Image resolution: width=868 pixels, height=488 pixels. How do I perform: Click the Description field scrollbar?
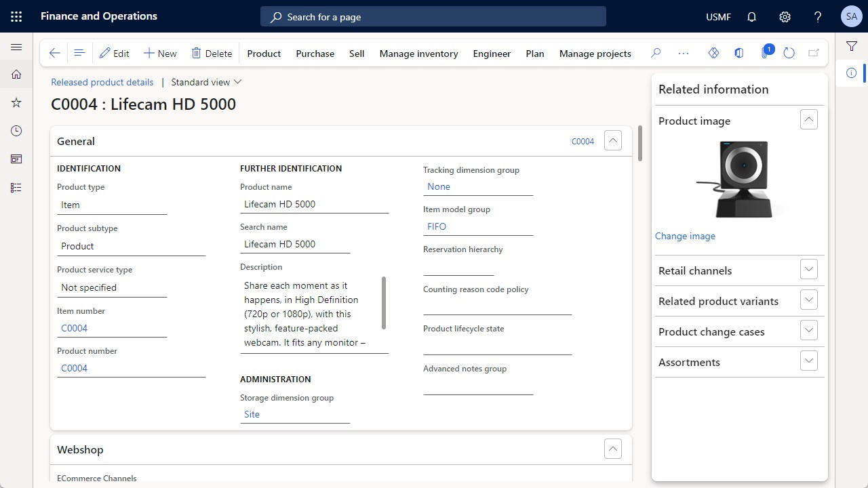384,302
